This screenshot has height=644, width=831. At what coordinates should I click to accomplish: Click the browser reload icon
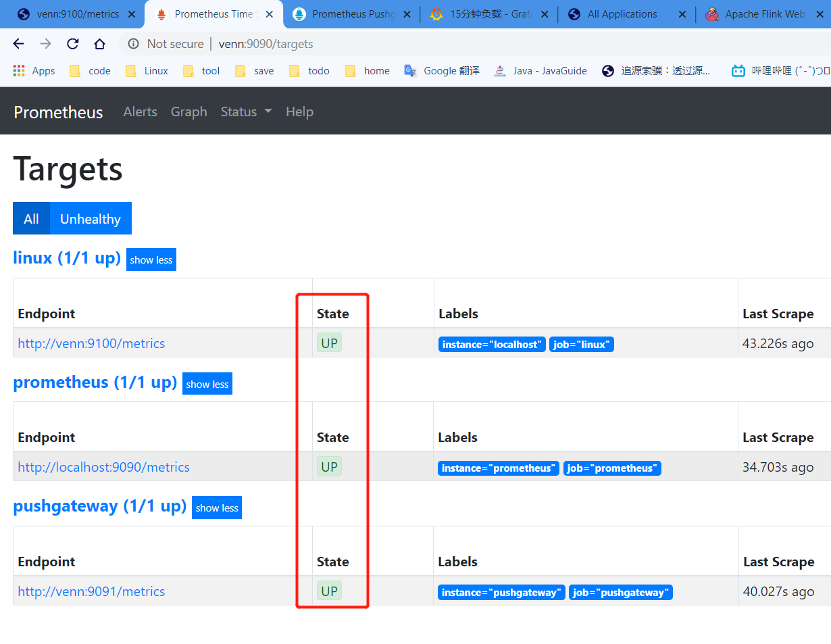click(72, 44)
